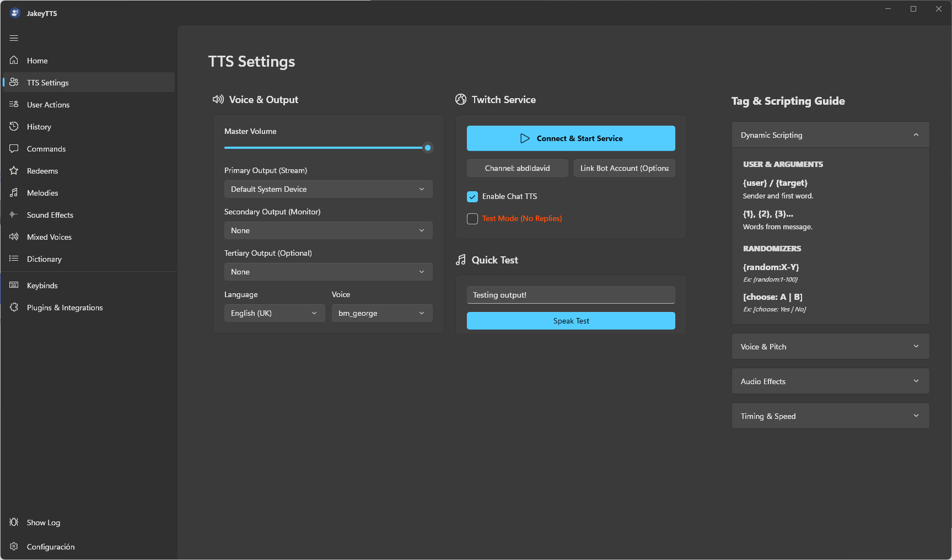Image resolution: width=952 pixels, height=560 pixels.
Task: Expand the Audio Effects section
Action: tap(830, 381)
